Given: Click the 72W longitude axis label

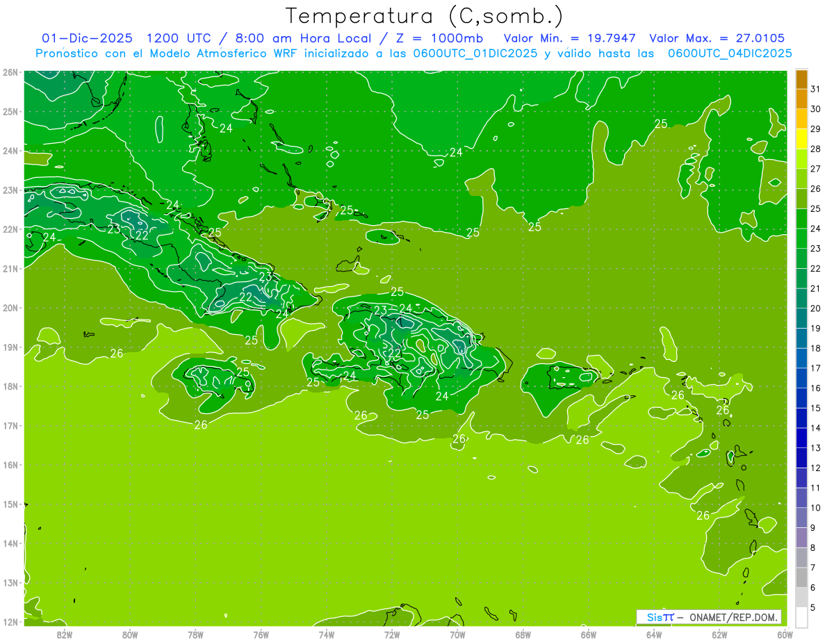Looking at the screenshot, I should tap(392, 634).
